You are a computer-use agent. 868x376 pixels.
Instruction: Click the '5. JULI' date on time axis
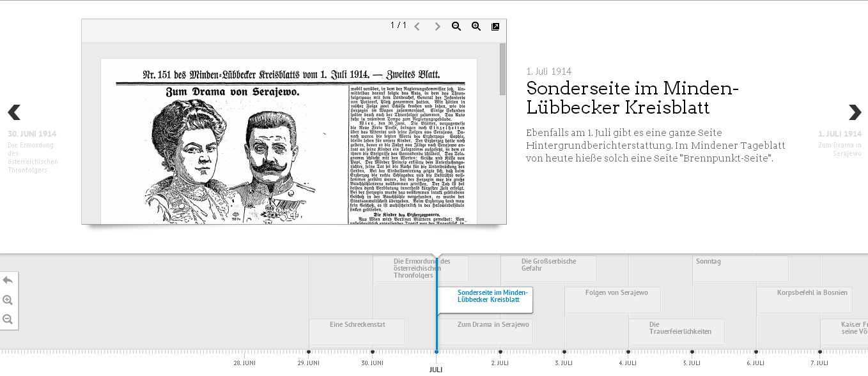pyautogui.click(x=692, y=363)
